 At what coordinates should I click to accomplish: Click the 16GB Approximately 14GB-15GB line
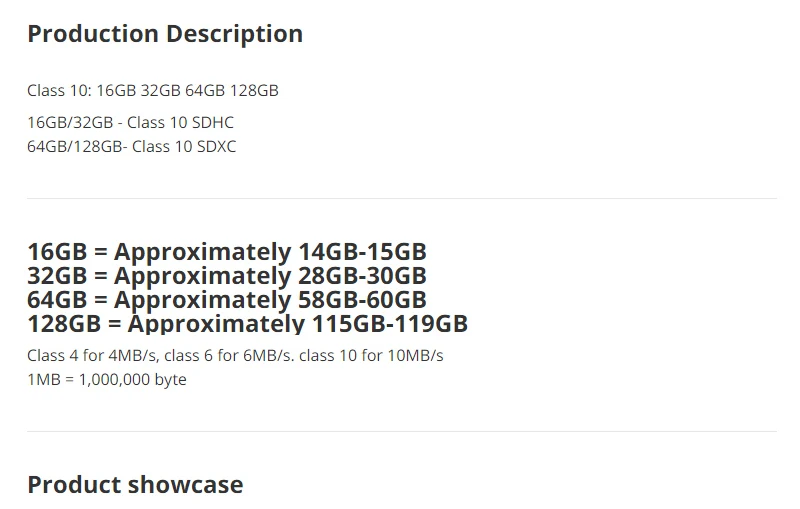click(x=227, y=252)
